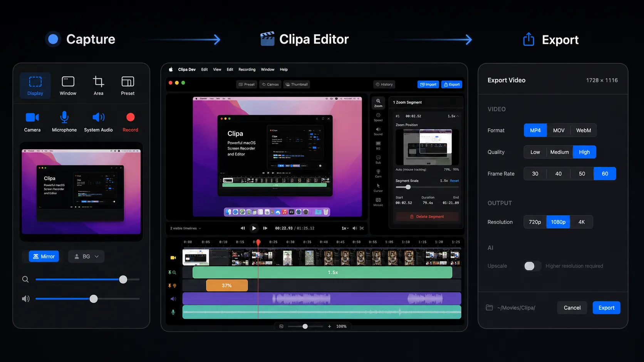This screenshot has height=362, width=644.
Task: Mute the editor preview audio
Action: pyautogui.click(x=355, y=228)
